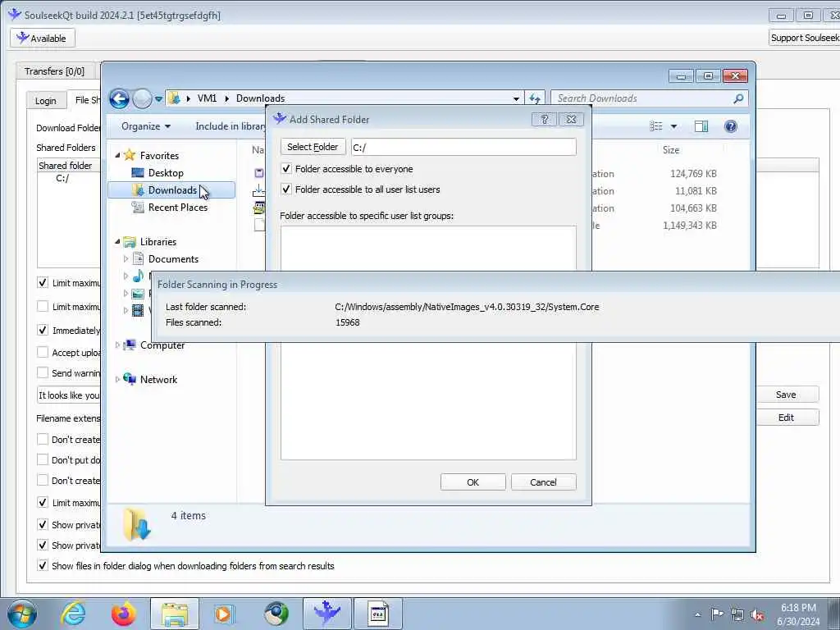Click the Save button in Soulseek options
Screen dimensions: 840x630
coord(786,395)
